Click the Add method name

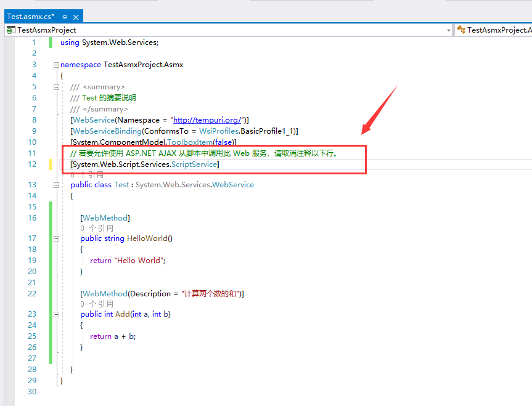click(x=123, y=314)
